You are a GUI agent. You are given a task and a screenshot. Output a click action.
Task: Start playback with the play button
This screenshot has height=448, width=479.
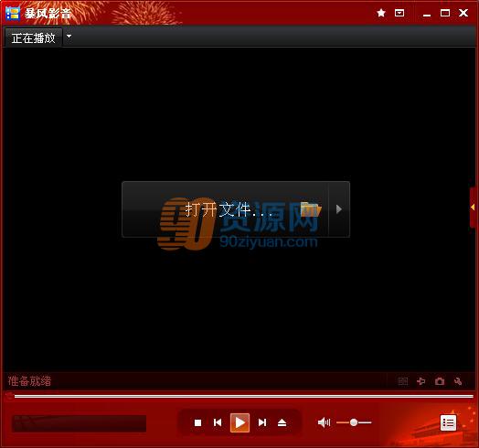pos(239,423)
